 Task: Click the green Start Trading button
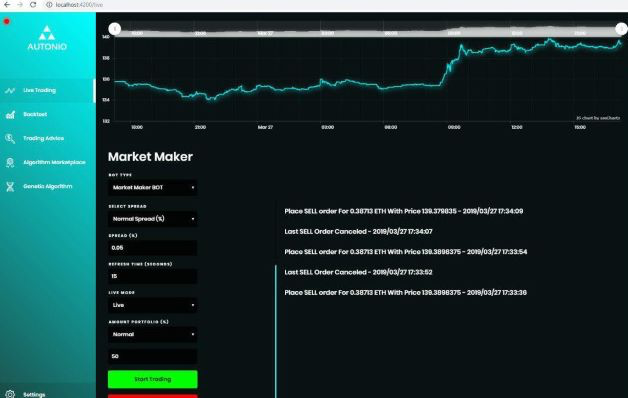point(153,379)
